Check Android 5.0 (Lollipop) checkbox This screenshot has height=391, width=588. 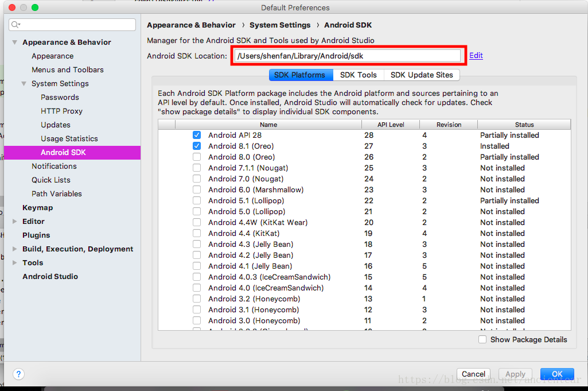click(197, 211)
